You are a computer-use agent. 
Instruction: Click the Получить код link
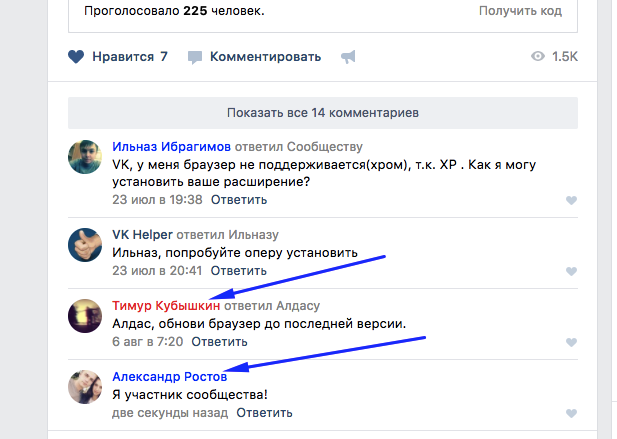coord(520,11)
